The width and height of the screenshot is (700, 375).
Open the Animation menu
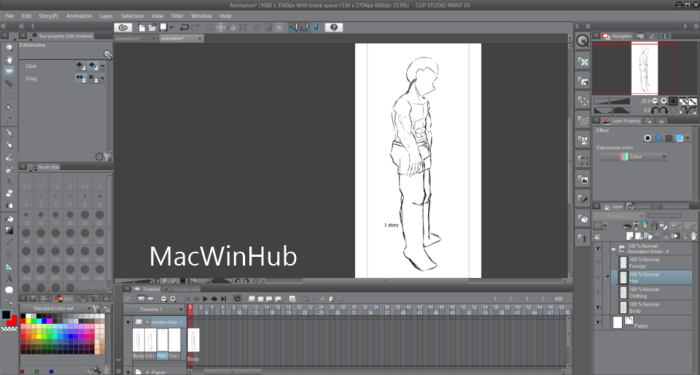tap(79, 16)
